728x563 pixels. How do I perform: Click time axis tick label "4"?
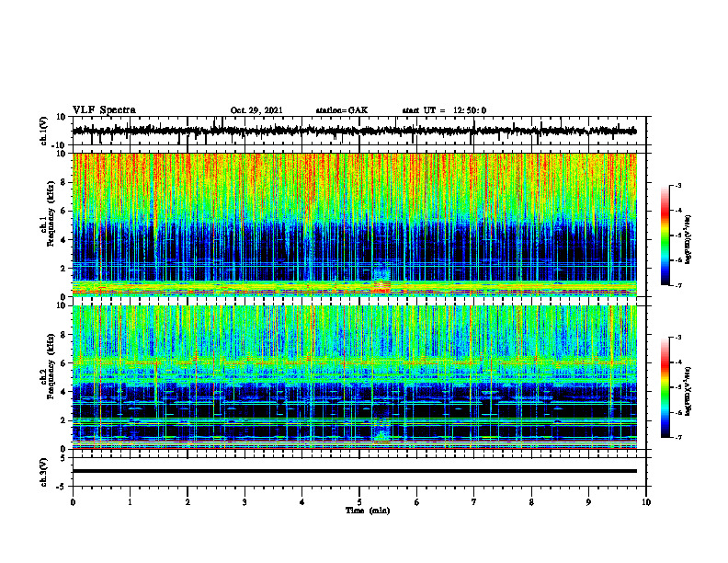(x=302, y=502)
